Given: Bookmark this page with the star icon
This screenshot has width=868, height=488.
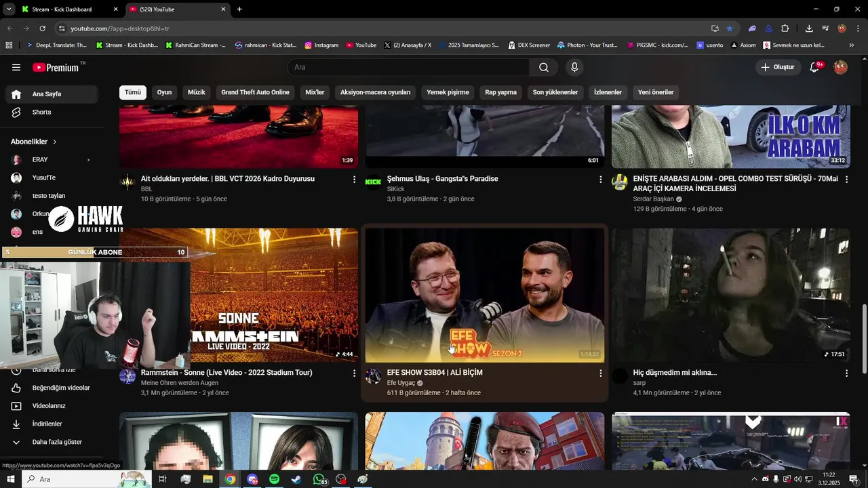Looking at the screenshot, I should click(730, 28).
